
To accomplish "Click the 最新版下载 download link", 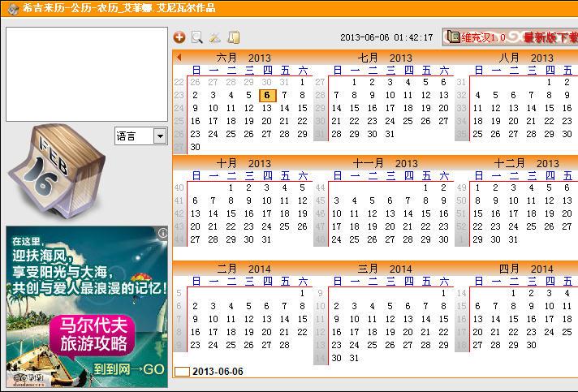I will coord(550,37).
